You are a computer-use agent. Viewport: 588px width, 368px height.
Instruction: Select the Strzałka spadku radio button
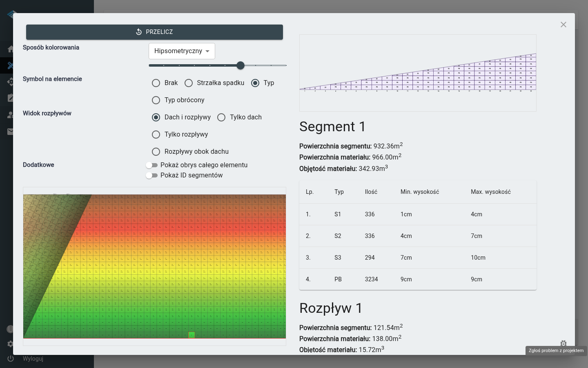[x=189, y=83]
